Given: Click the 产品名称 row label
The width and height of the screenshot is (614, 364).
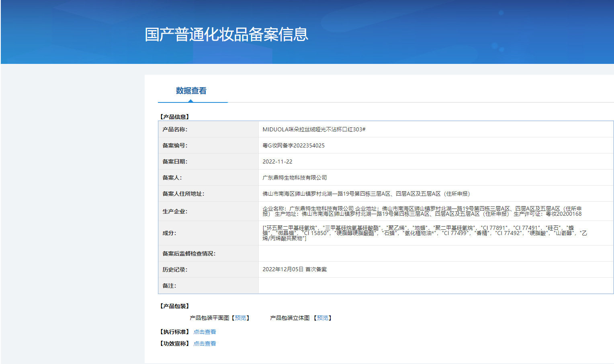Looking at the screenshot, I should point(175,129).
